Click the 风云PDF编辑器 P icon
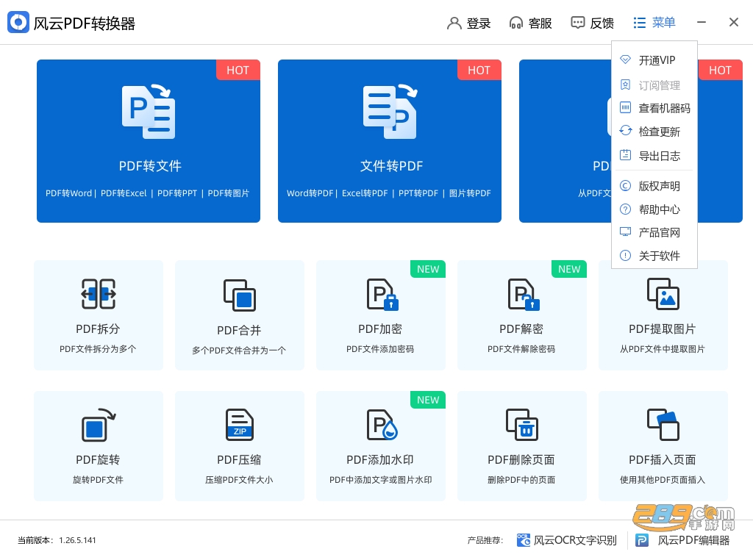 coord(642,540)
